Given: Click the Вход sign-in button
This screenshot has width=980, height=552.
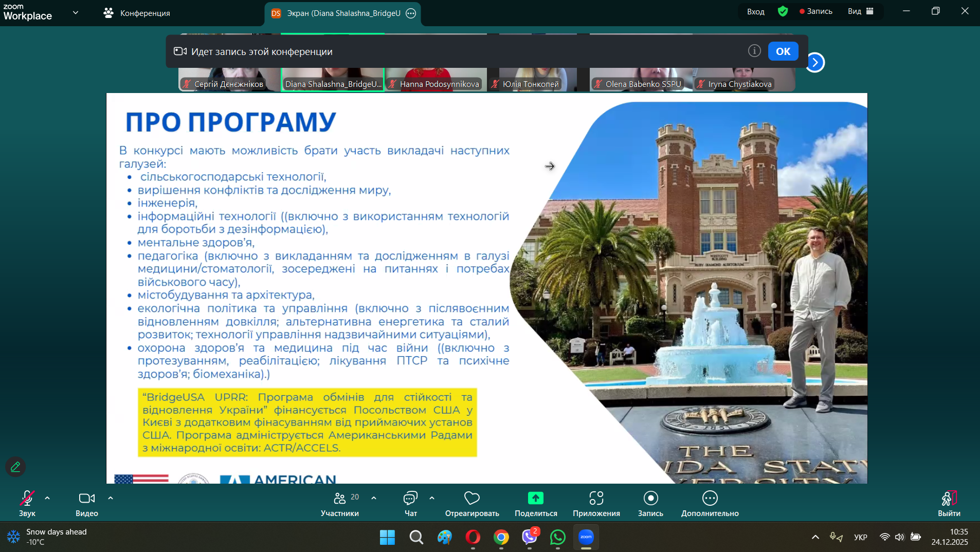Looking at the screenshot, I should (755, 11).
